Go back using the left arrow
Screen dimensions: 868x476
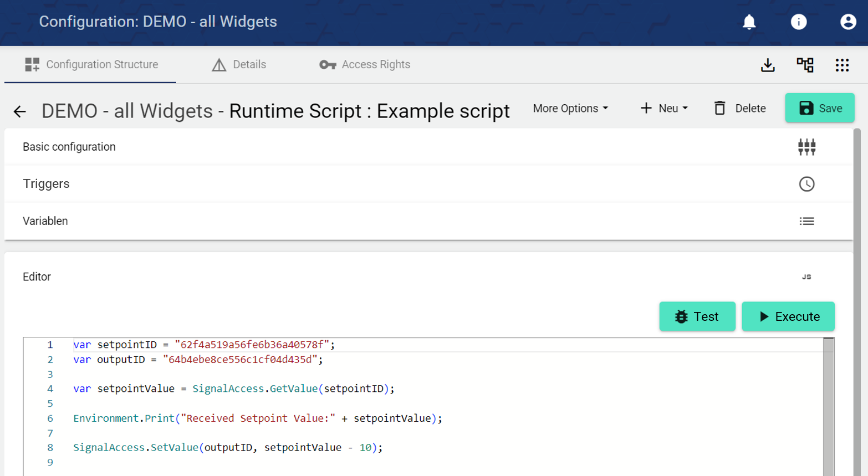(x=20, y=111)
